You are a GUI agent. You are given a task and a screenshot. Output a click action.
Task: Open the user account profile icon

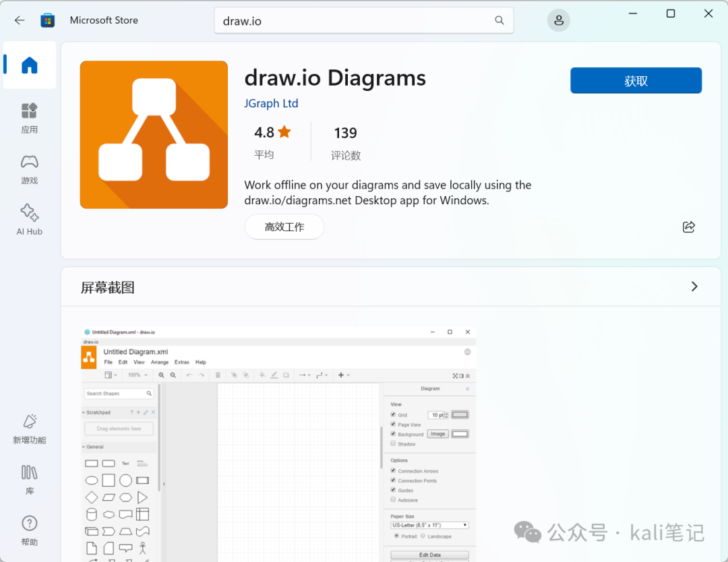pos(559,20)
